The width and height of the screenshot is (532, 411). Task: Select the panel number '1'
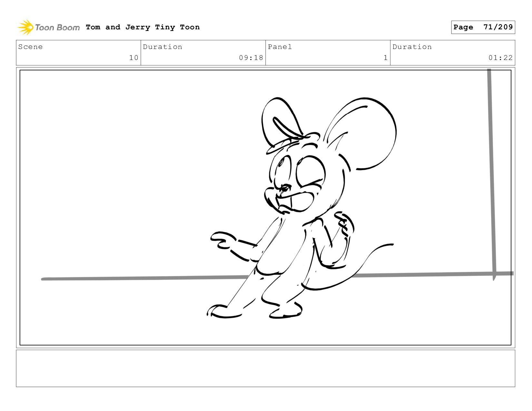coord(385,58)
